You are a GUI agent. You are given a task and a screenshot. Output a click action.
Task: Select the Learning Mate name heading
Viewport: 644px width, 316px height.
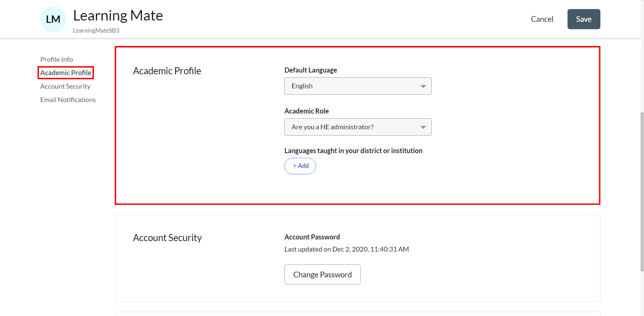point(118,15)
